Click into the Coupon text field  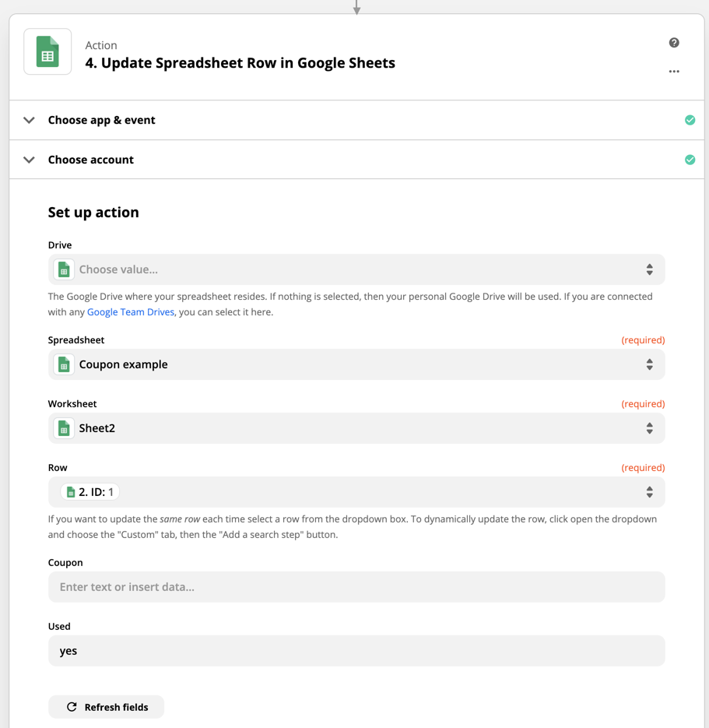pos(356,587)
